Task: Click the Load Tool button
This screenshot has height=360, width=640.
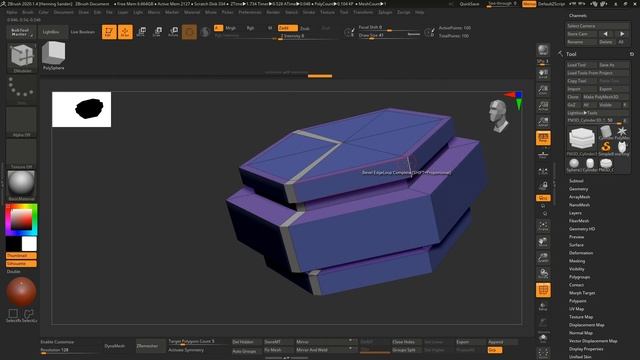Action: click(581, 65)
